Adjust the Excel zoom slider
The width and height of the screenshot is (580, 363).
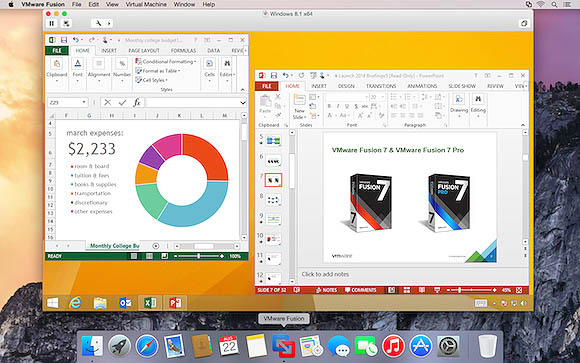pyautogui.click(x=199, y=256)
